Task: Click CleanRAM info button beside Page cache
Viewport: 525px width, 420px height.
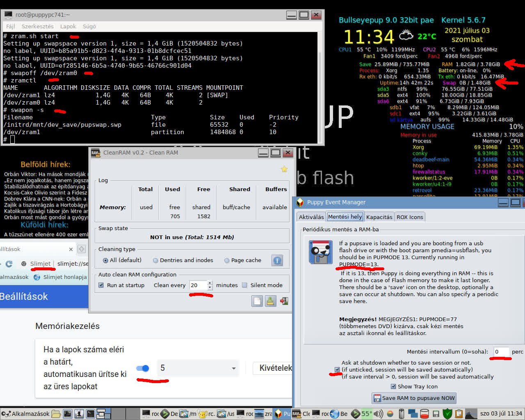Action: click(277, 260)
